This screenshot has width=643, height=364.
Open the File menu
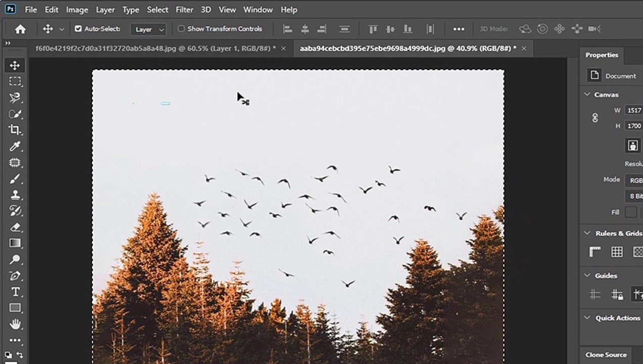point(31,10)
